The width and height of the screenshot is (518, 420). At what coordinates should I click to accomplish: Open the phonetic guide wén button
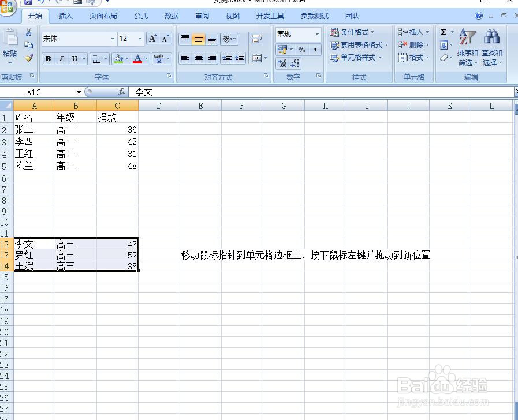pyautogui.click(x=159, y=59)
